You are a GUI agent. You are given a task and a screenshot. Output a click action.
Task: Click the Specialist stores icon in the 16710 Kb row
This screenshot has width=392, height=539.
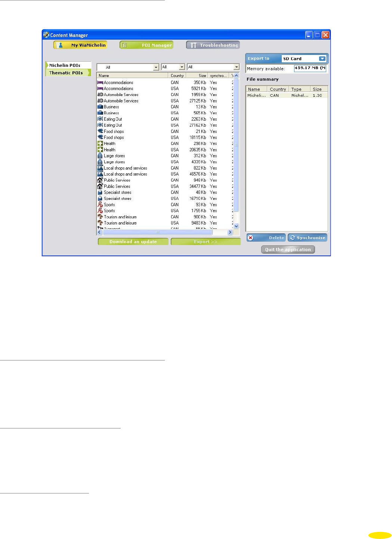(x=100, y=198)
